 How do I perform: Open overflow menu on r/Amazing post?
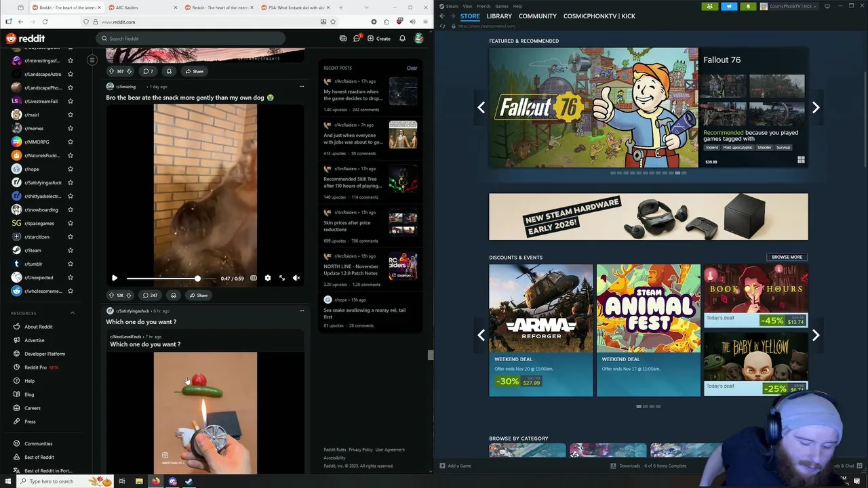coord(302,86)
